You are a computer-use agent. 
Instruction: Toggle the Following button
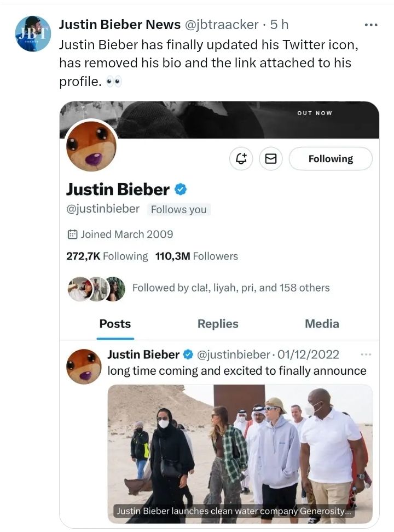(331, 159)
